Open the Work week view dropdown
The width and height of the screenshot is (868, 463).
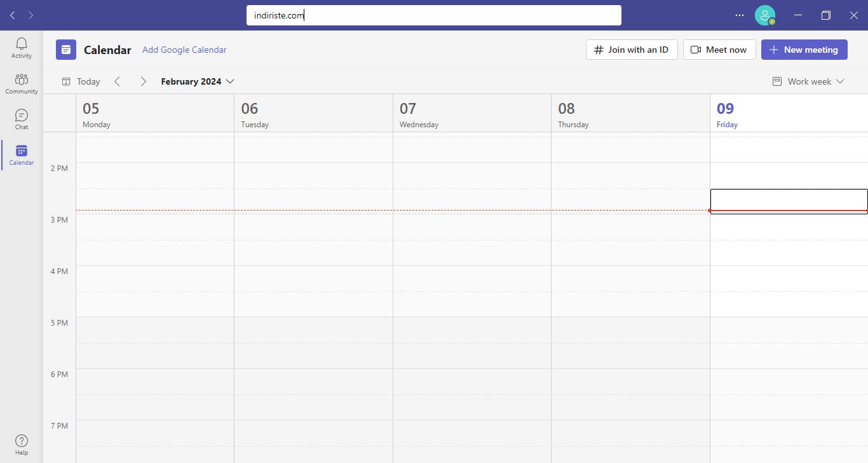(x=808, y=81)
